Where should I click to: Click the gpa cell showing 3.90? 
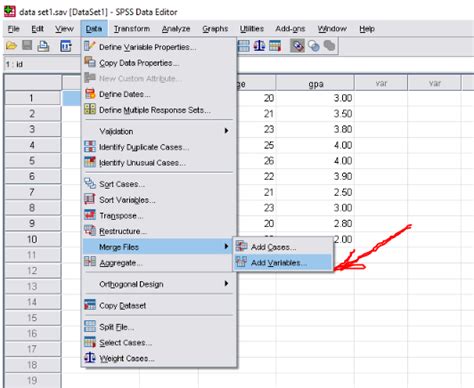(315, 176)
